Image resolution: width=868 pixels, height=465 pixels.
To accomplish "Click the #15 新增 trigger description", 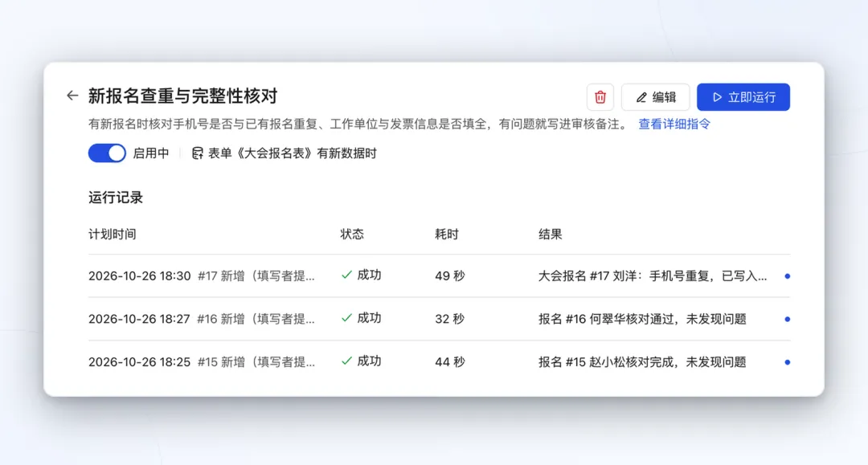I will 256,362.
